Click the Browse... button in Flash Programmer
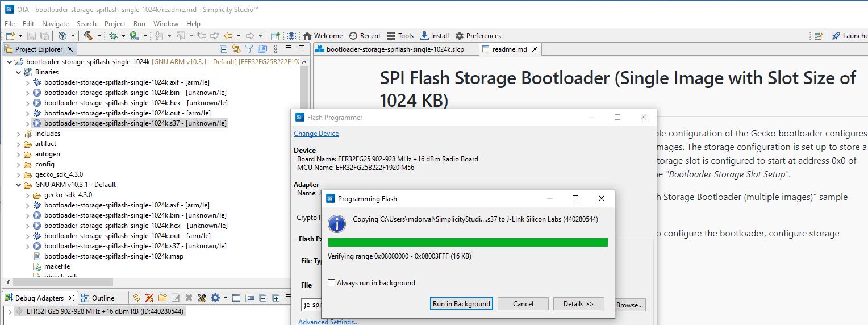The image size is (868, 325). click(x=629, y=305)
